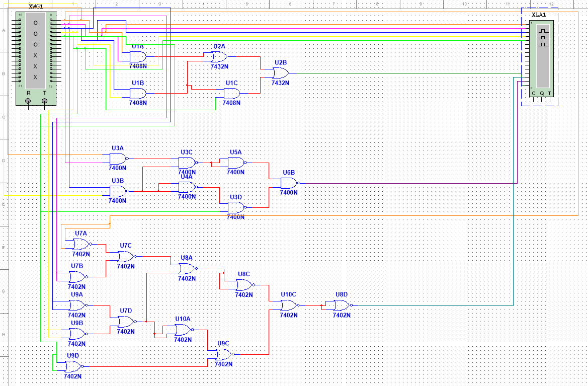Image resolution: width=588 pixels, height=386 pixels.
Task: Select AND gate U1A
Action: (138, 57)
